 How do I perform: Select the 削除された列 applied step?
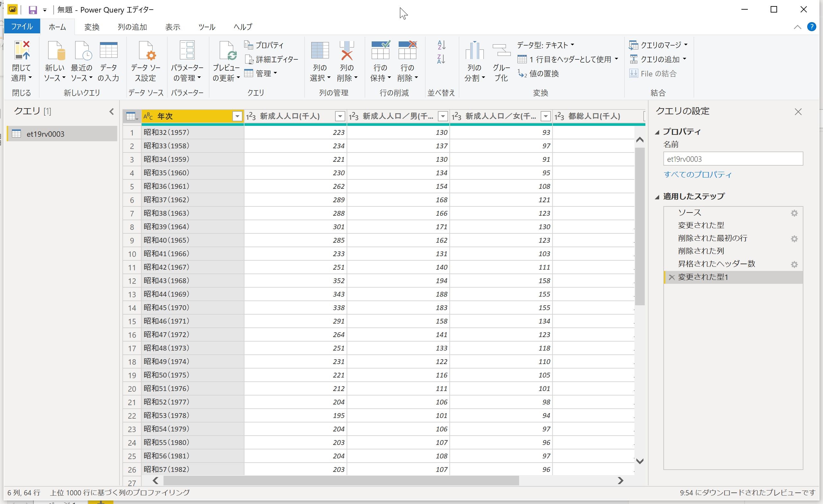[x=733, y=251]
